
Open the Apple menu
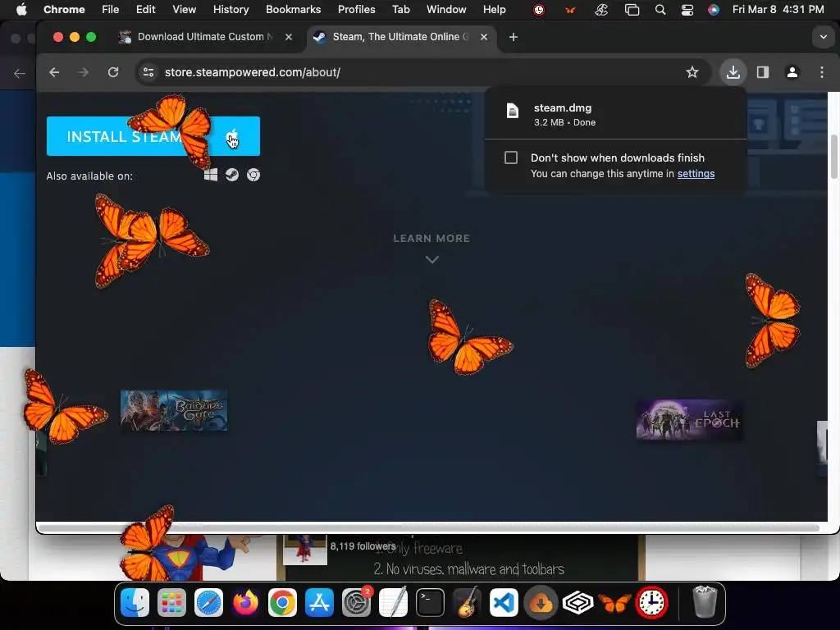[x=21, y=9]
